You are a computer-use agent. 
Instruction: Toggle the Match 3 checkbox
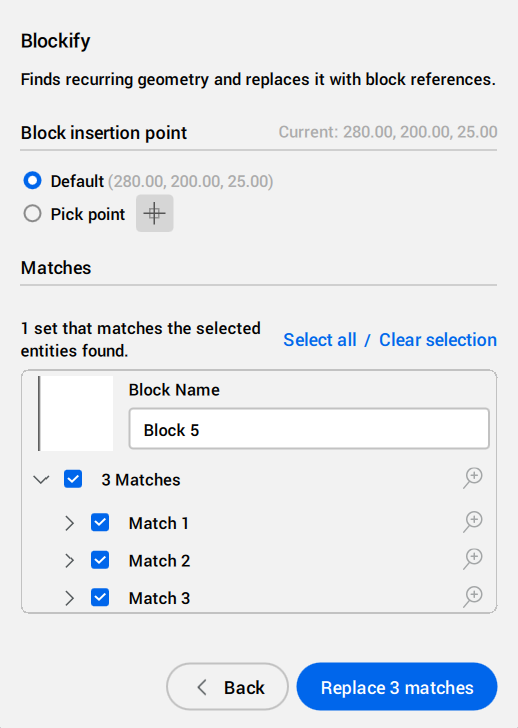(x=100, y=597)
